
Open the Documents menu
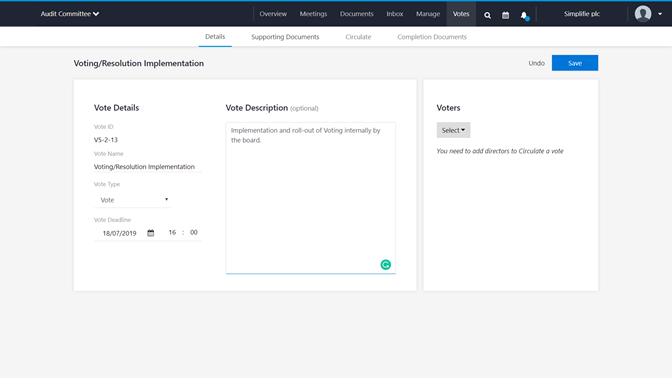point(357,14)
